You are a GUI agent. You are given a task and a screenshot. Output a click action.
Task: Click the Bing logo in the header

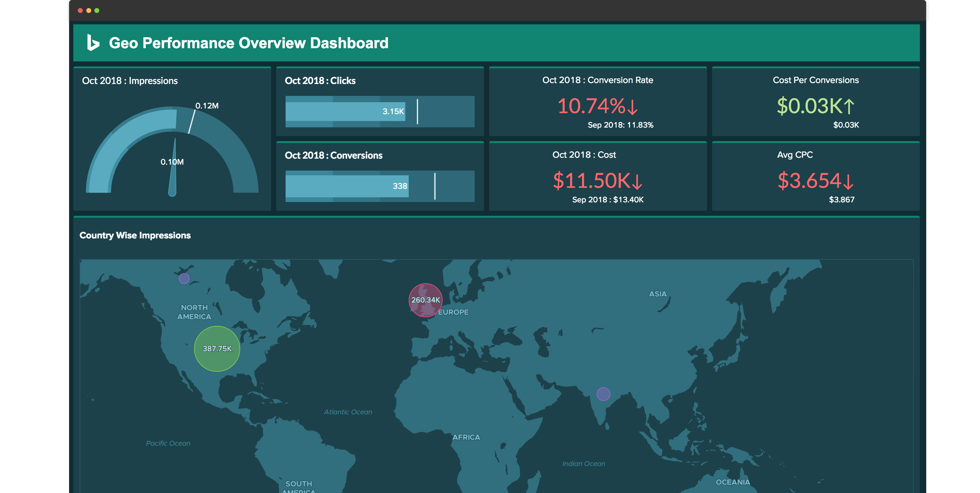pos(93,42)
